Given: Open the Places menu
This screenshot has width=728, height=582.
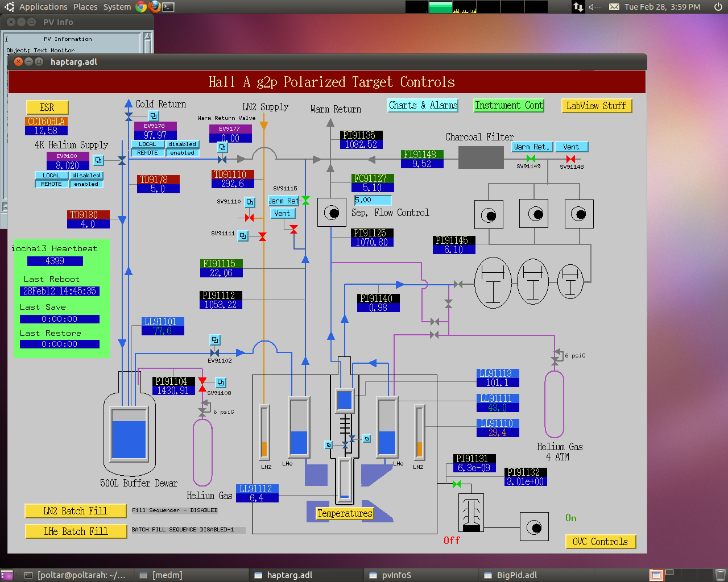Looking at the screenshot, I should pyautogui.click(x=85, y=7).
